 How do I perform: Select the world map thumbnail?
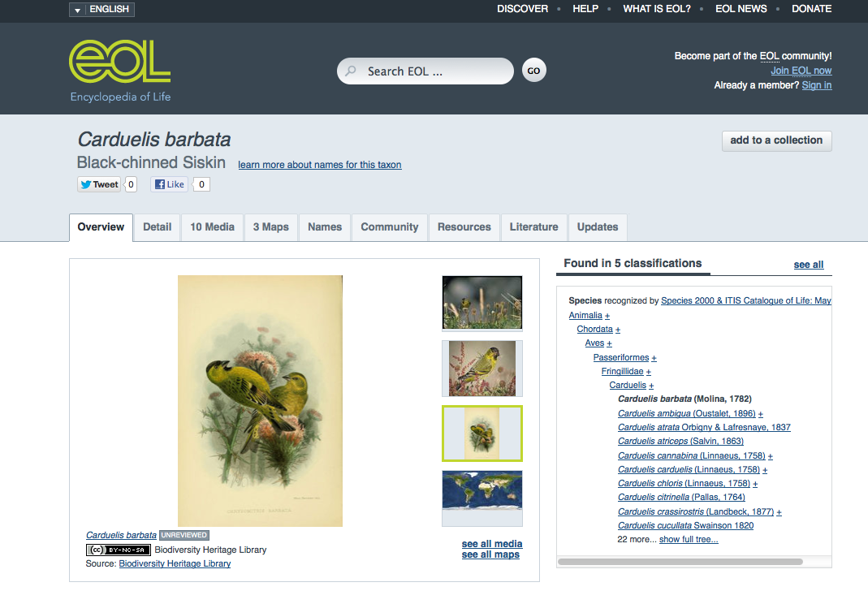click(x=482, y=497)
